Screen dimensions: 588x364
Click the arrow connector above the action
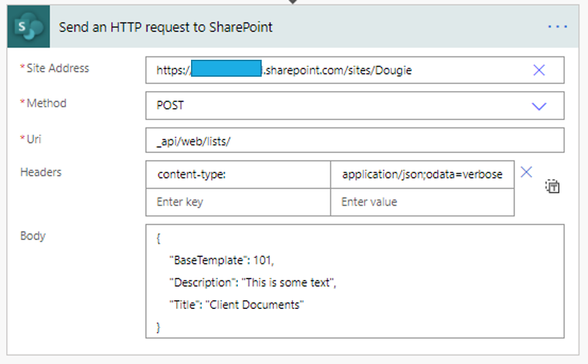coord(293,2)
